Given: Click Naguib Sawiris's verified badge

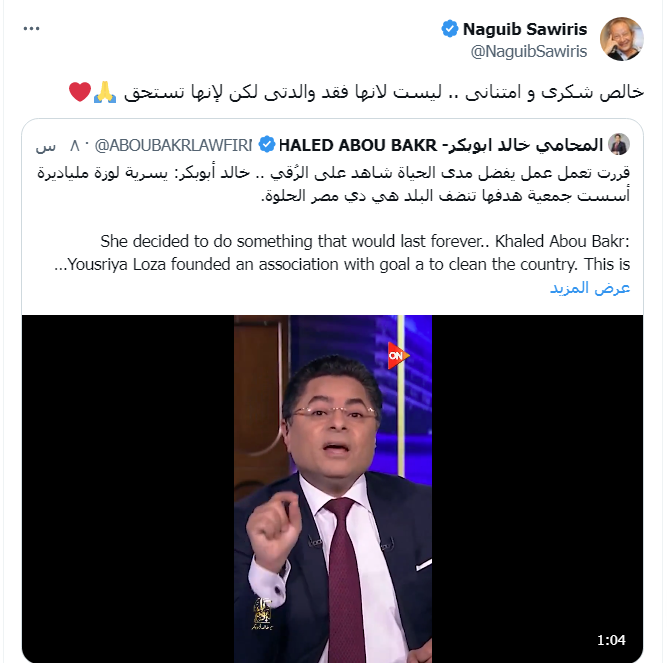Looking at the screenshot, I should click(x=450, y=29).
